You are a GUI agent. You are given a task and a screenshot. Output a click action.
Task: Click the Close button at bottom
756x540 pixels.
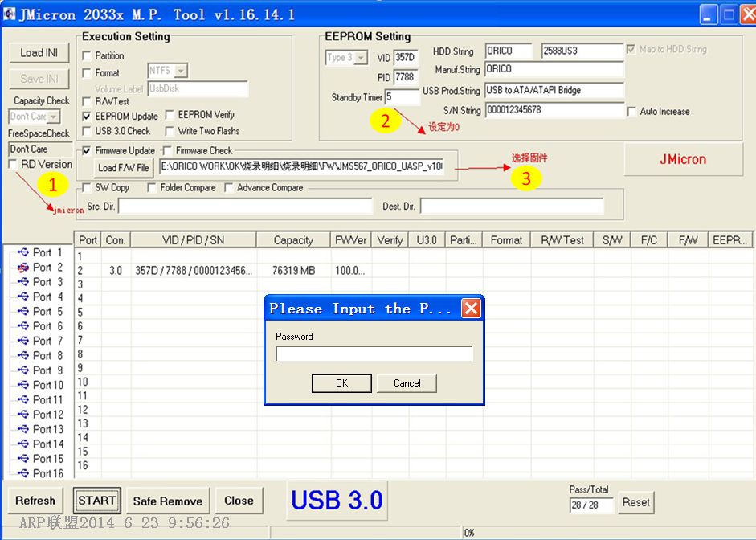click(x=239, y=501)
